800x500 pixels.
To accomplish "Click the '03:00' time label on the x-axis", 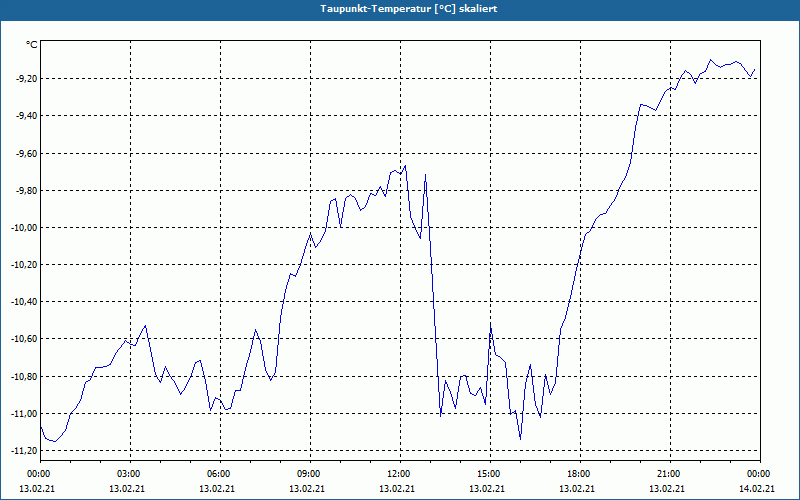I will [x=131, y=474].
